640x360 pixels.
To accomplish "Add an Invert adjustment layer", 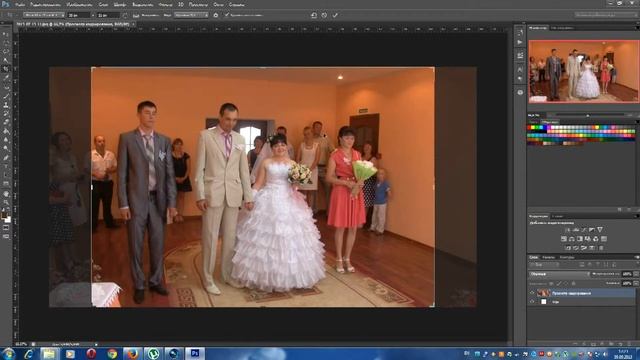I will [568, 248].
